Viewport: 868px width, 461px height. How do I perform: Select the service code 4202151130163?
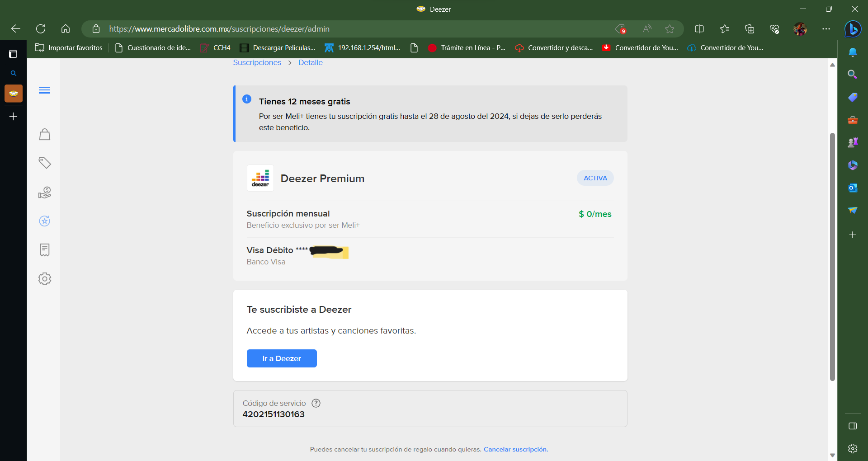(274, 414)
